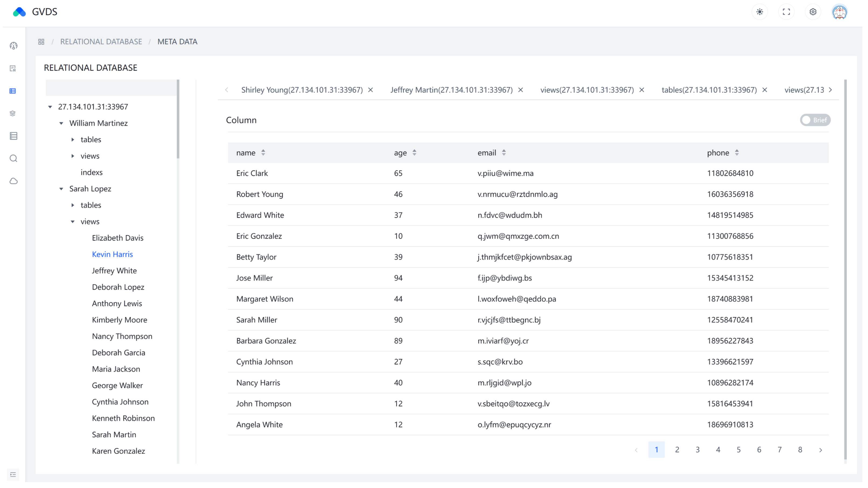
Task: Enter fullscreen mode via top icon
Action: tap(786, 12)
